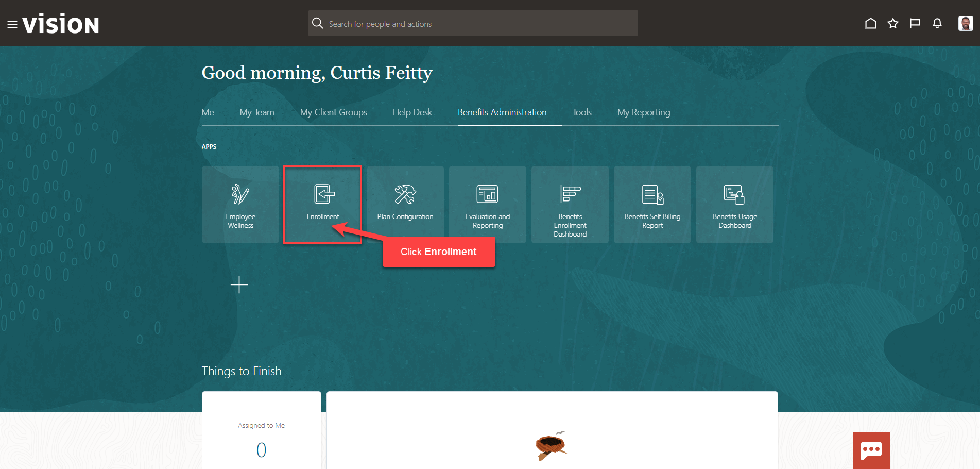Open the hamburger navigator menu
Screen dimensions: 980x469
[x=12, y=24]
